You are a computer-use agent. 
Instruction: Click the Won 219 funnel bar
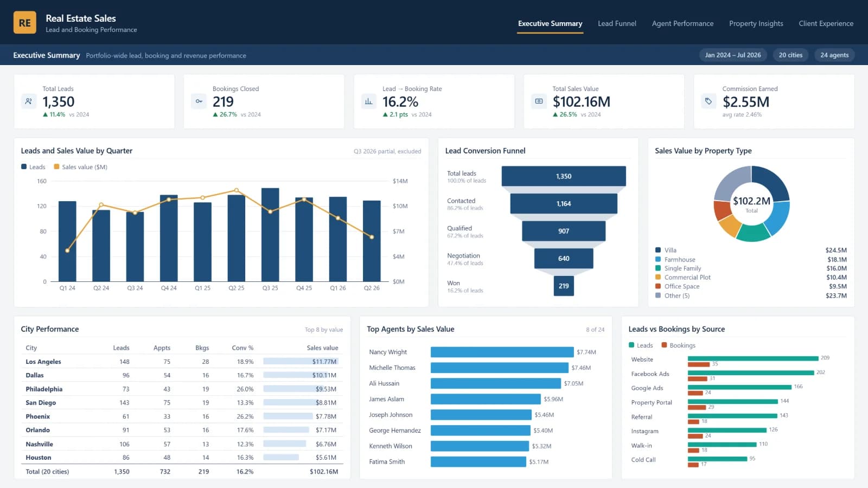tap(564, 286)
